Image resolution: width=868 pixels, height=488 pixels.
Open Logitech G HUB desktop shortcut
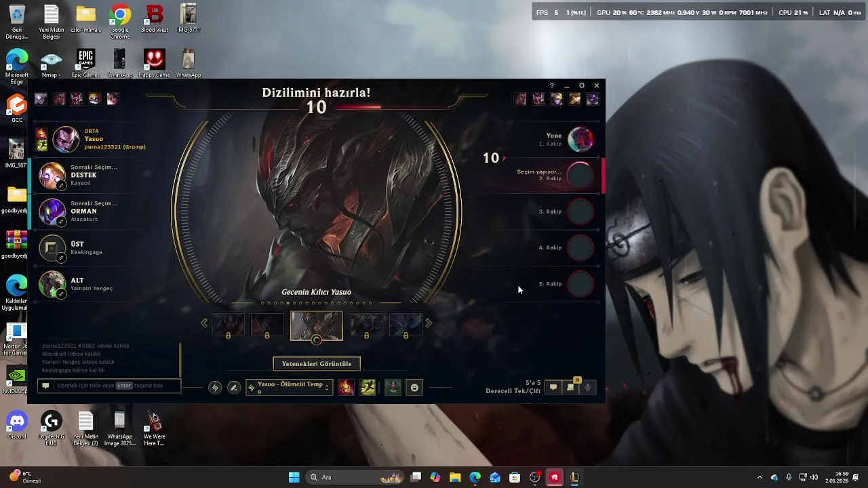52,429
